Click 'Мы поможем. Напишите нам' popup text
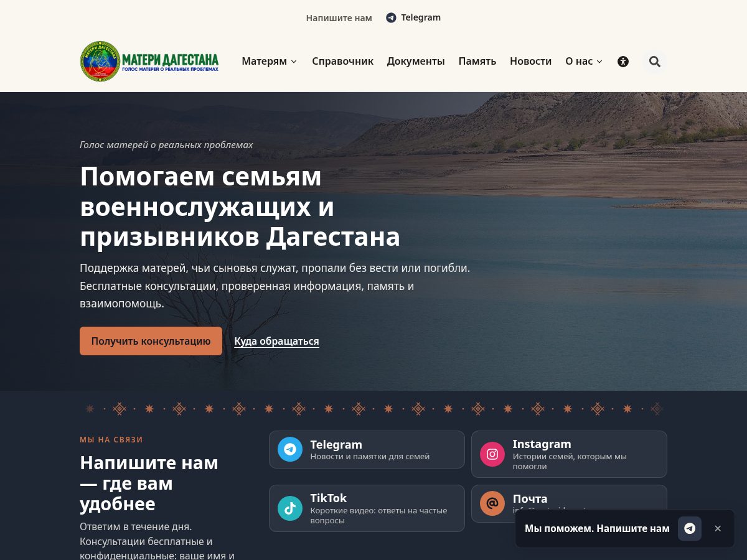 [597, 528]
